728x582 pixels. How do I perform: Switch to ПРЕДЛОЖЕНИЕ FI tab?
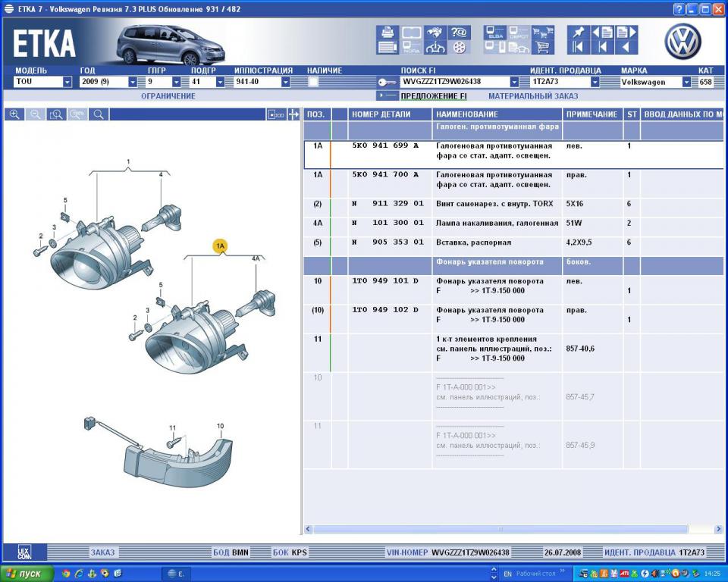[x=434, y=96]
